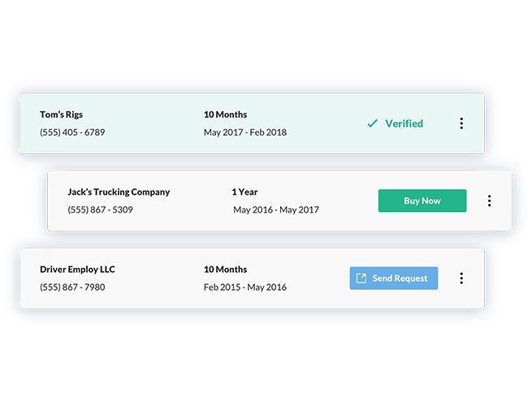The width and height of the screenshot is (532, 406).
Task: Click the 1 Year duration label
Action: pyautogui.click(x=244, y=192)
